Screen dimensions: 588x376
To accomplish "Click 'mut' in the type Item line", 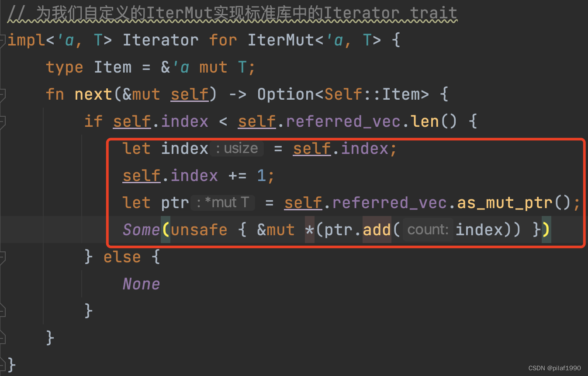I will [x=213, y=67].
